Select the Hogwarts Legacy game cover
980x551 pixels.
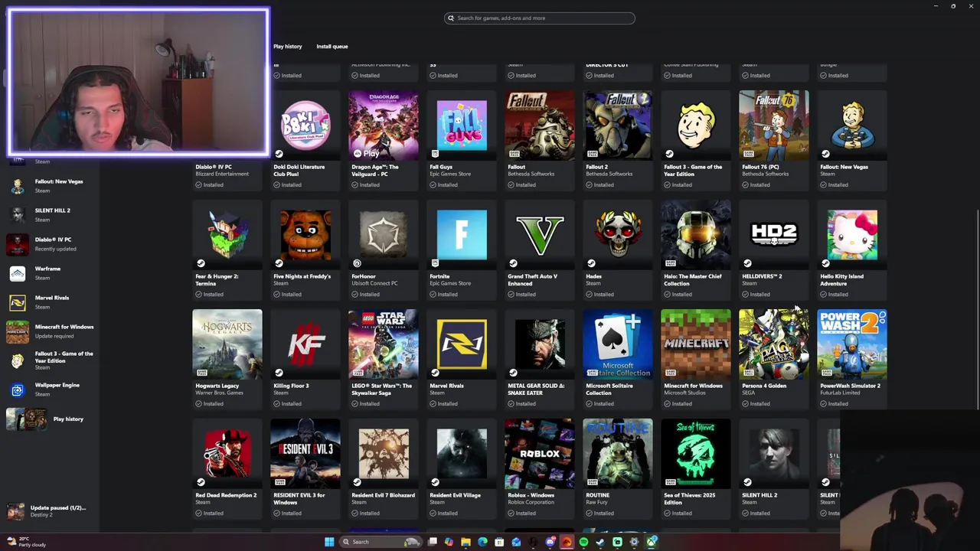coord(227,344)
